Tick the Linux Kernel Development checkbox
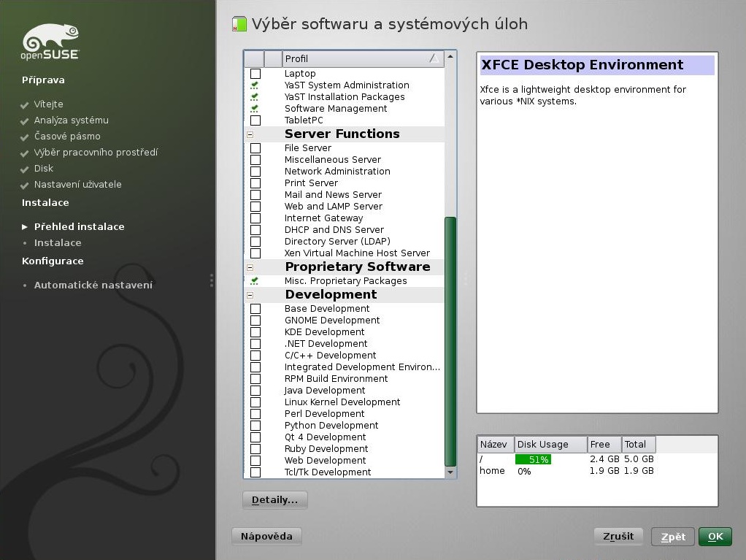This screenshot has height=560, width=746. click(x=255, y=402)
